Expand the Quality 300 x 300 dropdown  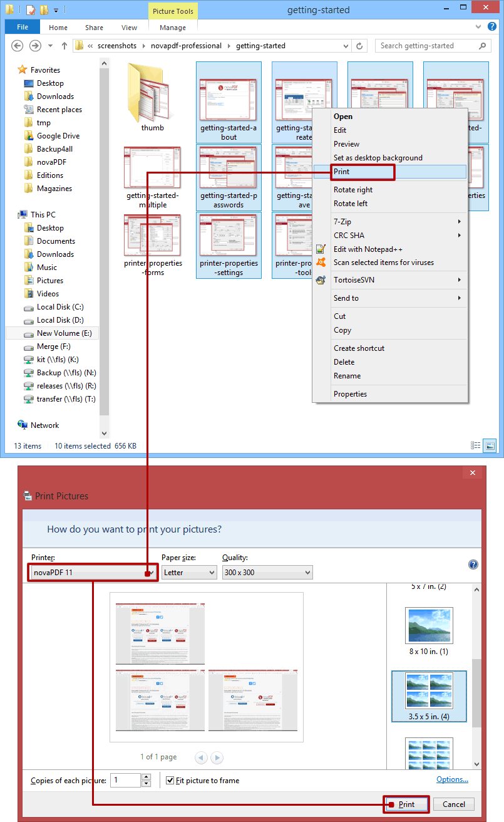(x=267, y=573)
